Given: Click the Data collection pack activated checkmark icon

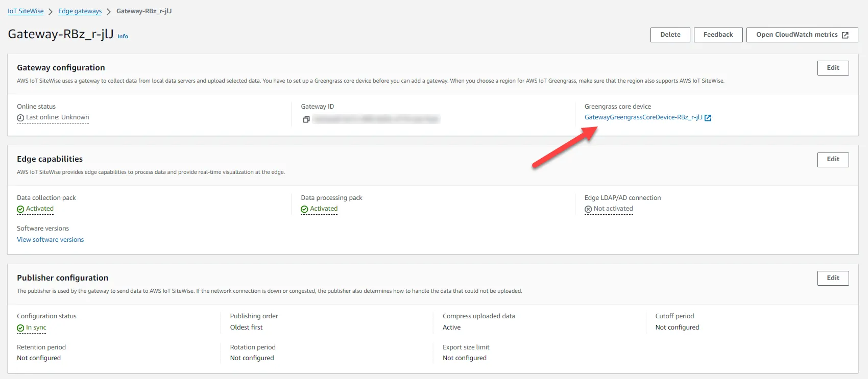Looking at the screenshot, I should point(20,209).
